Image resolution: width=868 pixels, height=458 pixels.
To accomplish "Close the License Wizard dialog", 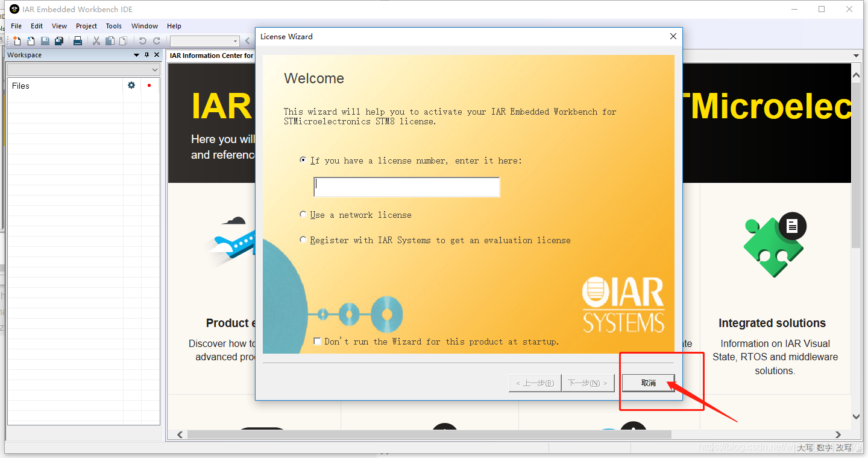I will [673, 36].
